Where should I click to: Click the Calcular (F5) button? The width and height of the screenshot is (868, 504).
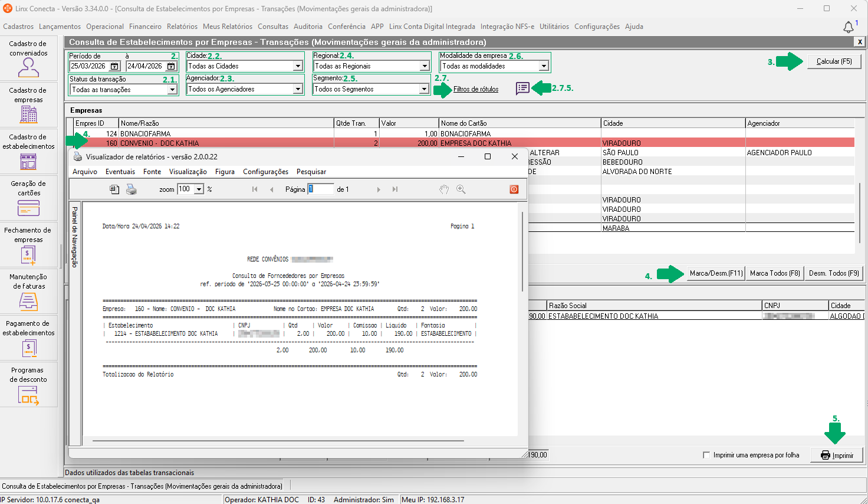(834, 61)
